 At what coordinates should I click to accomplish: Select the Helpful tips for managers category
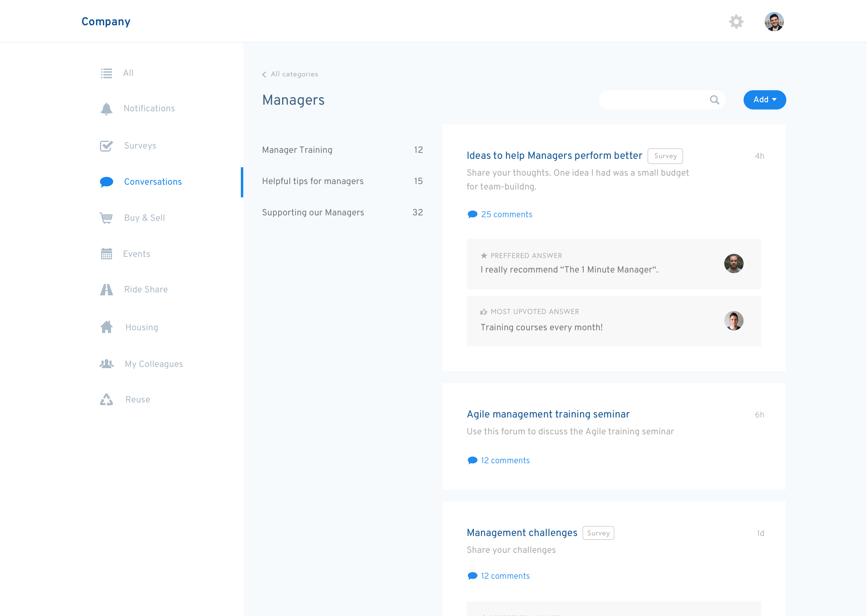click(312, 181)
